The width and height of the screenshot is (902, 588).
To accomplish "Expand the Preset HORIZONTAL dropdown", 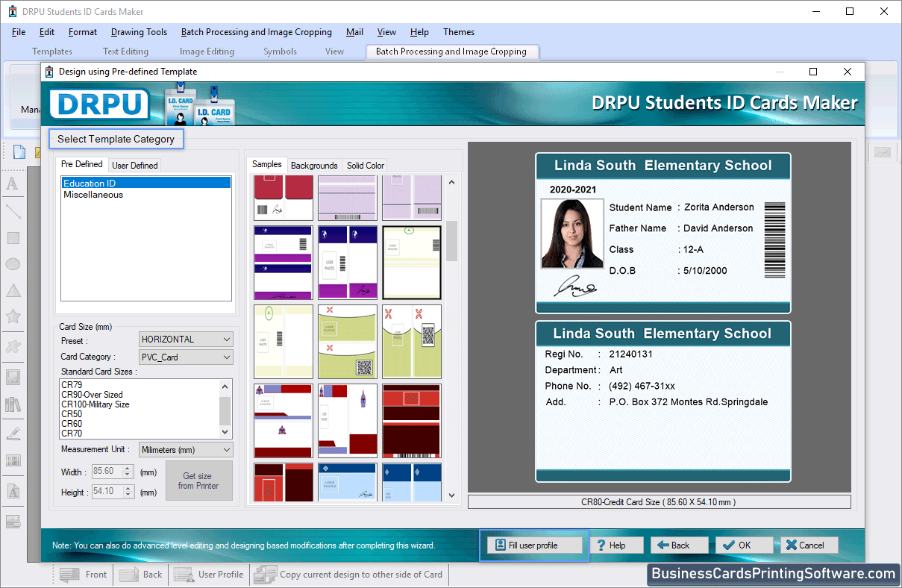I will [x=187, y=340].
